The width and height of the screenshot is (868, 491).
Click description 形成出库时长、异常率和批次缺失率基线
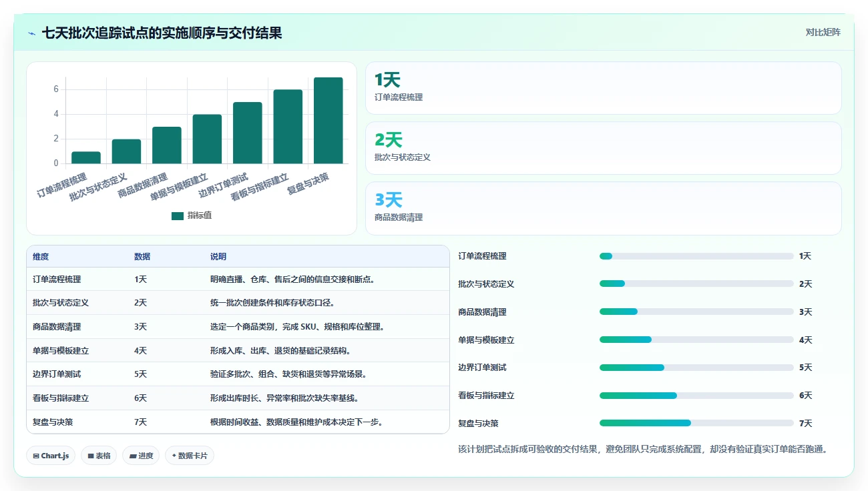(286, 398)
